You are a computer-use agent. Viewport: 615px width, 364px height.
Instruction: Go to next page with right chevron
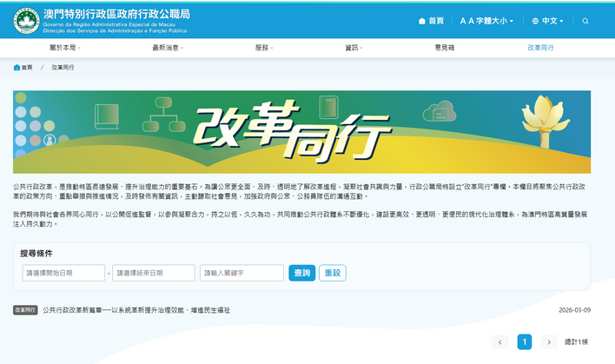pos(548,341)
